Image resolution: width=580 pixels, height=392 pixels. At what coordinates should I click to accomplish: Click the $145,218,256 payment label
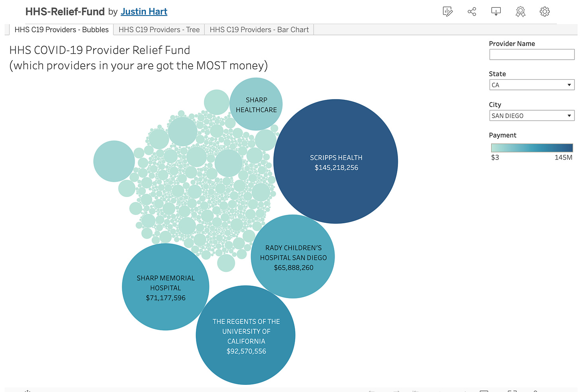point(336,168)
